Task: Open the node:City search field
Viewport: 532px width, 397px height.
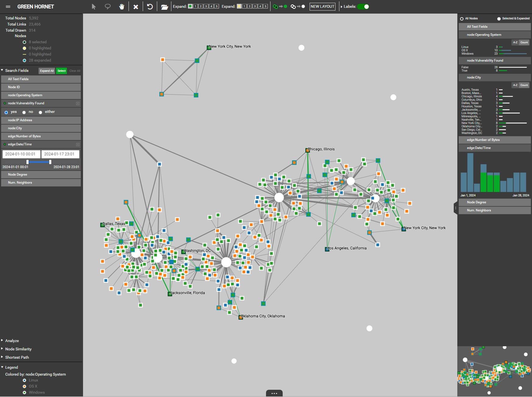Action: (41, 128)
